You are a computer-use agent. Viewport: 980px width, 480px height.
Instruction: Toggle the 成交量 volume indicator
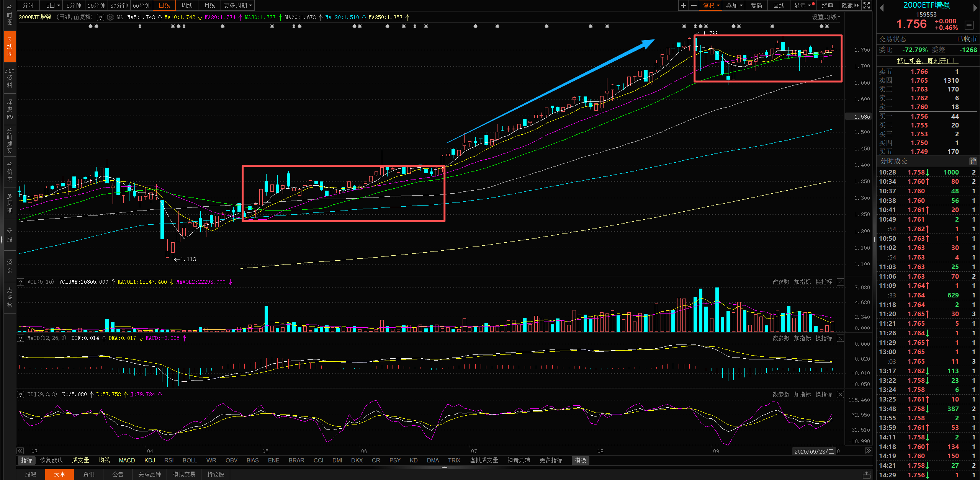pyautogui.click(x=80, y=460)
